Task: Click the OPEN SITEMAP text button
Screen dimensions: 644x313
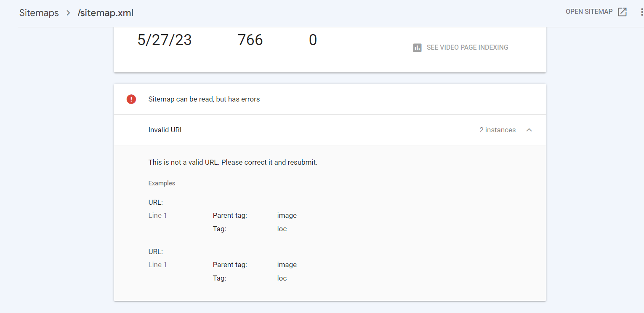Action: [589, 12]
